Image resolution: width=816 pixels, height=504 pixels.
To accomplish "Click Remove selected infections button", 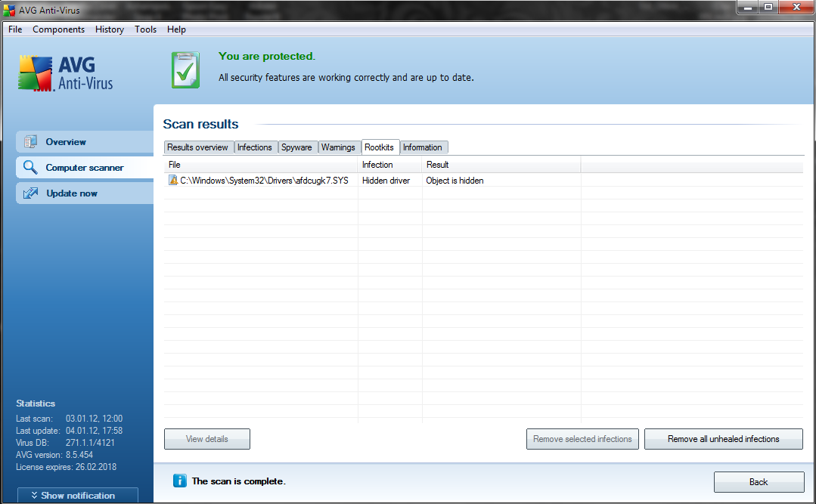I will point(582,439).
